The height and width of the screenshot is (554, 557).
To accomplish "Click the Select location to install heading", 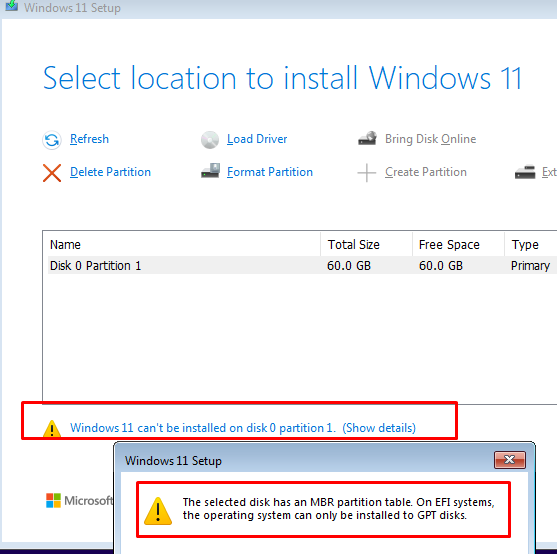I will [x=282, y=78].
